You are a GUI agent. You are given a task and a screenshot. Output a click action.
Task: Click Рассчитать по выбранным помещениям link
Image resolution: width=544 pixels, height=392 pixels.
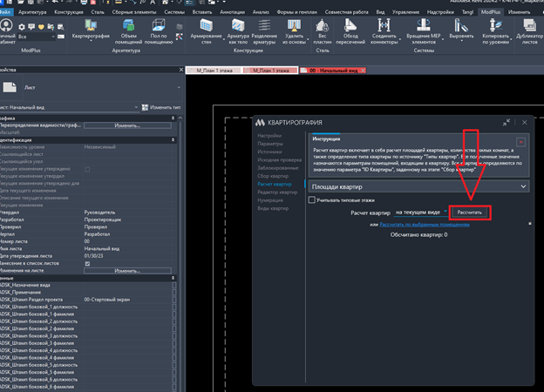tap(425, 225)
